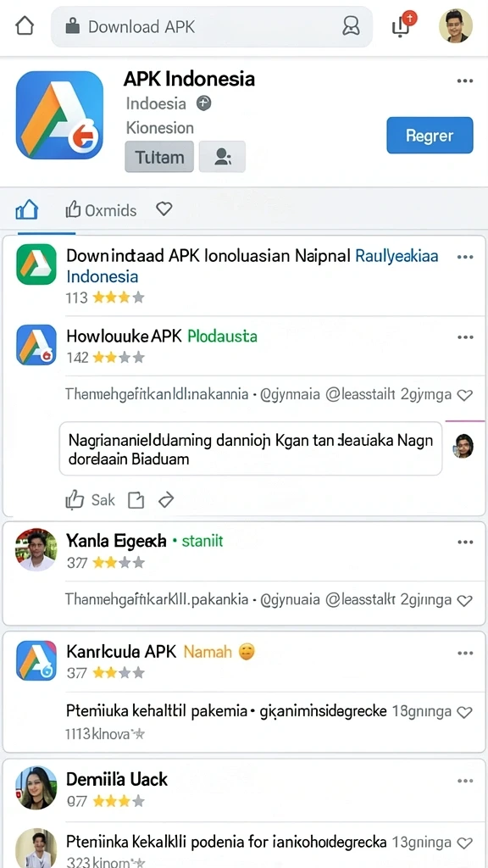Toggle the heart next to 18gninga
This screenshot has height=868, width=488.
(x=466, y=712)
